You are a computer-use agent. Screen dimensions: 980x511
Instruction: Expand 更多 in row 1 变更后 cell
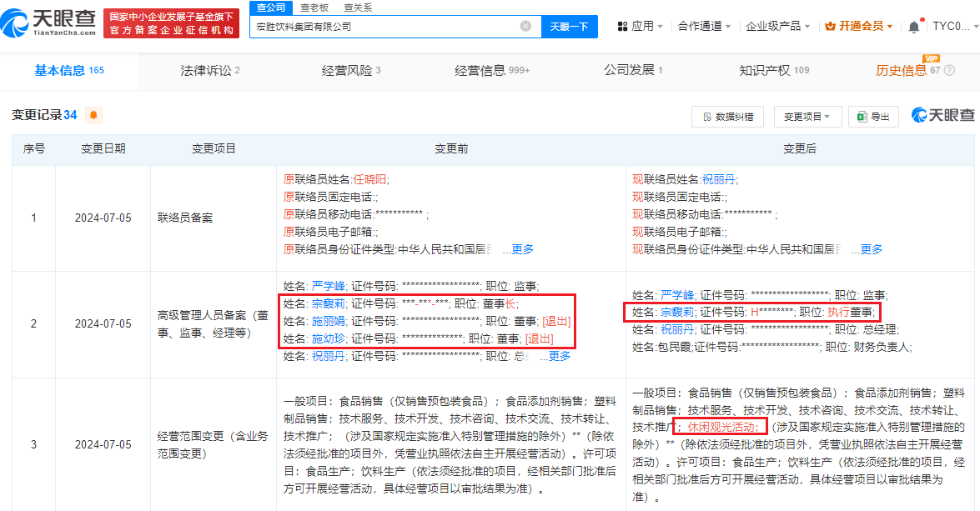click(x=872, y=249)
